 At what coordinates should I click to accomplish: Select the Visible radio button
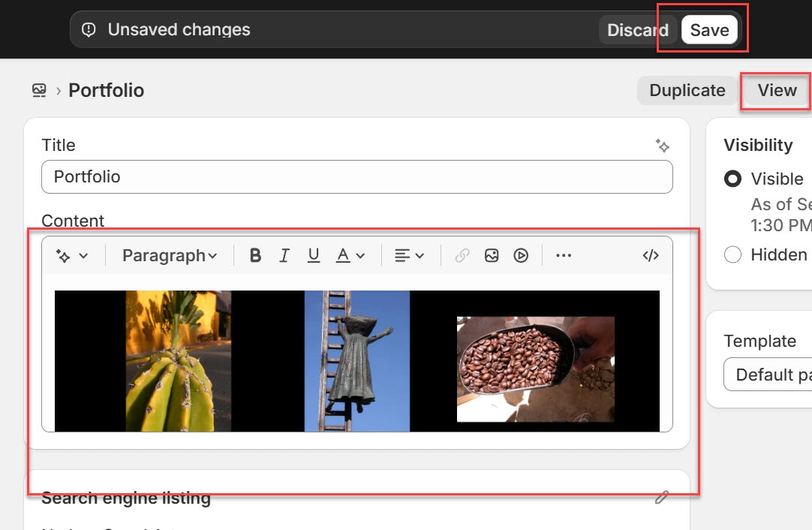(x=732, y=179)
